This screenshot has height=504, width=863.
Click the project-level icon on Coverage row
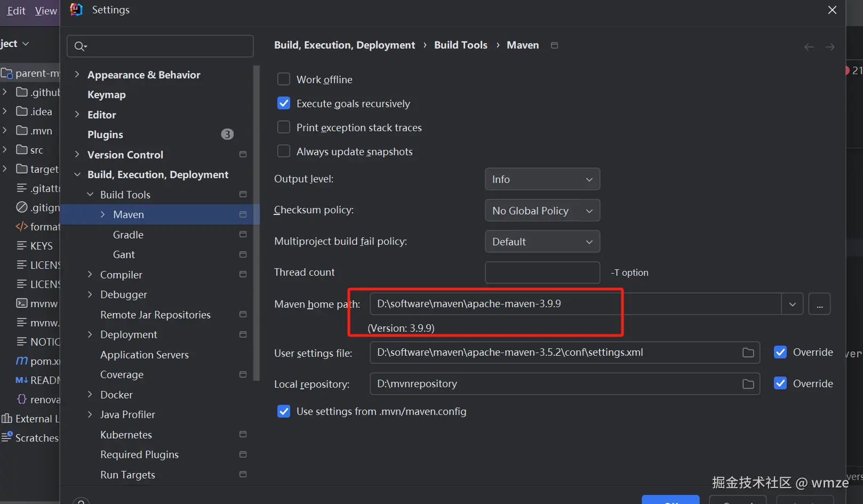[x=243, y=374]
